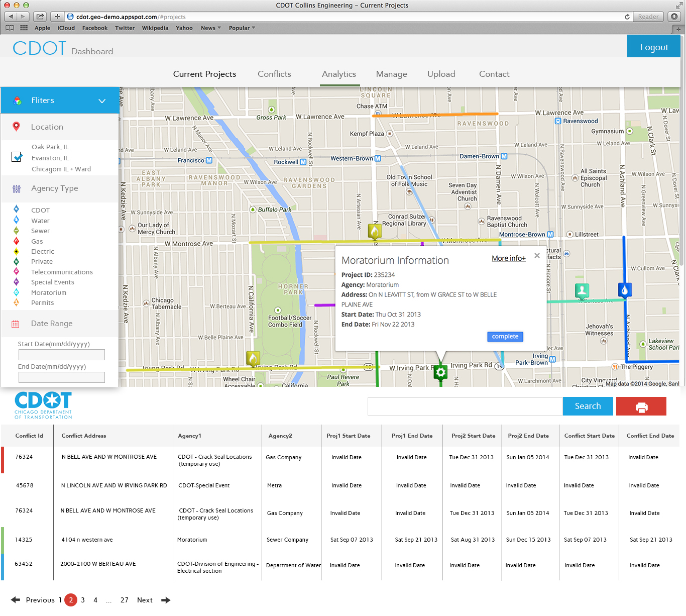686x616 pixels.
Task: Click the Start Date input field
Action: [x=62, y=355]
